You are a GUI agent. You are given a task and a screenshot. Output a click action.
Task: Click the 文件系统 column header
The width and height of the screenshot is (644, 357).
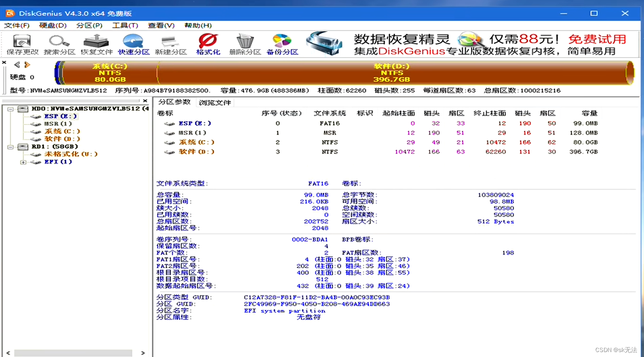330,113
